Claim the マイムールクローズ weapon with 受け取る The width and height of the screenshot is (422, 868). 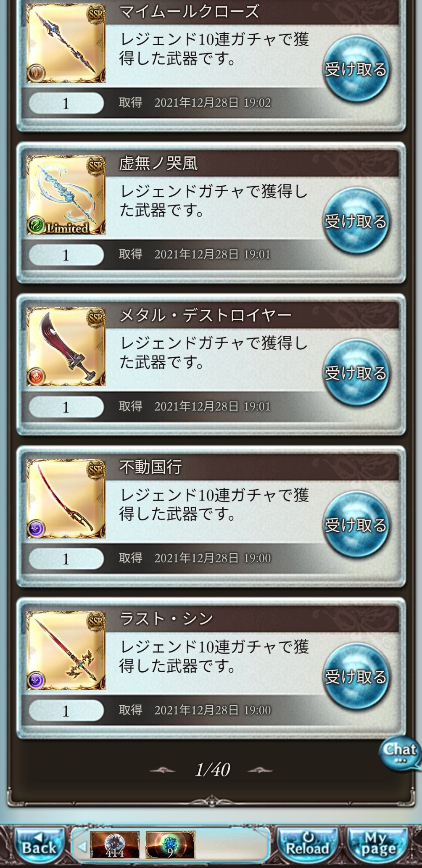point(356,69)
